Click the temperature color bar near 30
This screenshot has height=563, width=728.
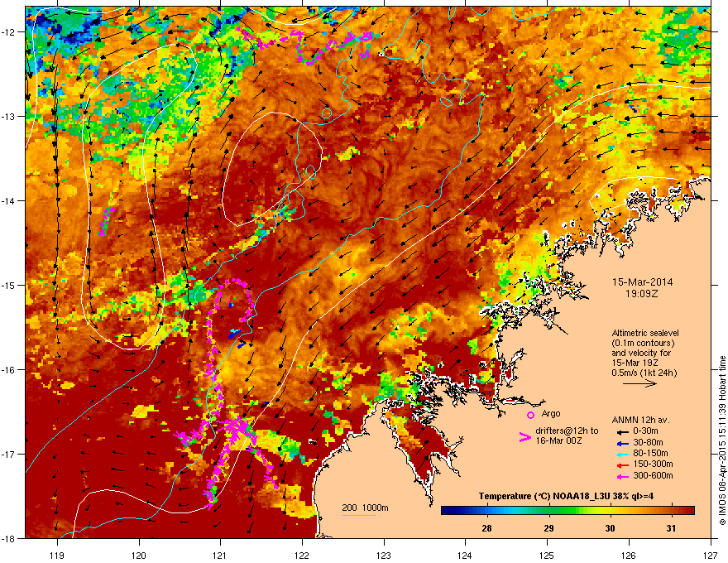coord(610,511)
